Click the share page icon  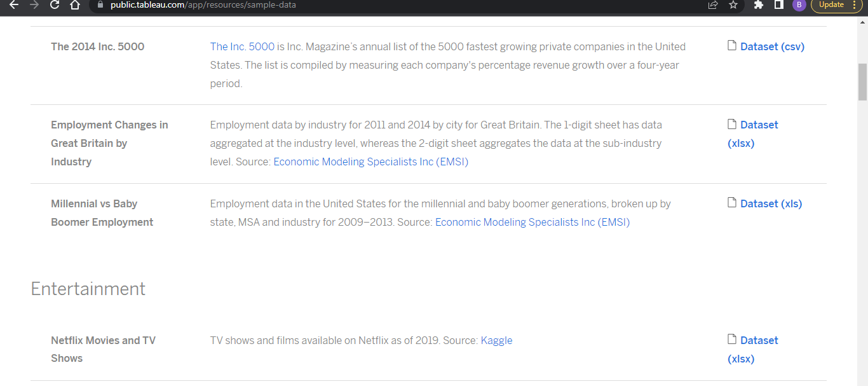point(713,5)
